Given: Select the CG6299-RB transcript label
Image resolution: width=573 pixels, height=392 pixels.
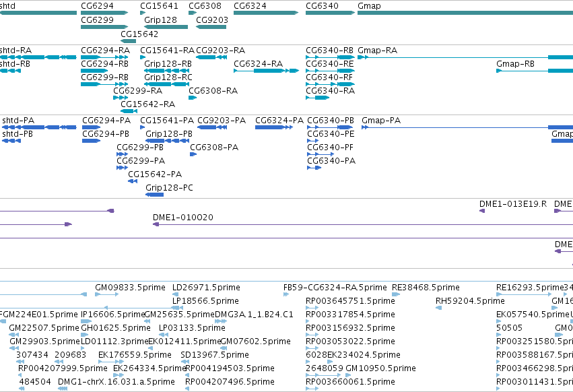Looking at the screenshot, I should point(104,77).
